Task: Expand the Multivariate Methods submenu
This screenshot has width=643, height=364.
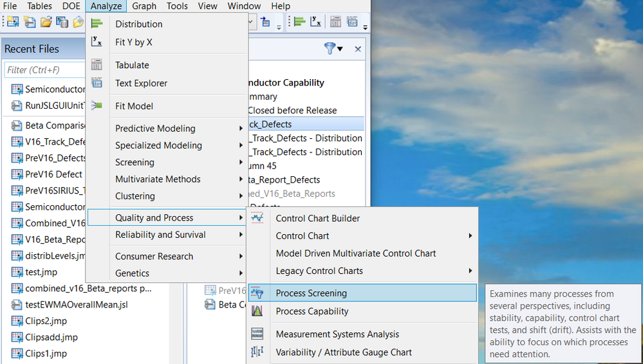Action: pyautogui.click(x=241, y=179)
